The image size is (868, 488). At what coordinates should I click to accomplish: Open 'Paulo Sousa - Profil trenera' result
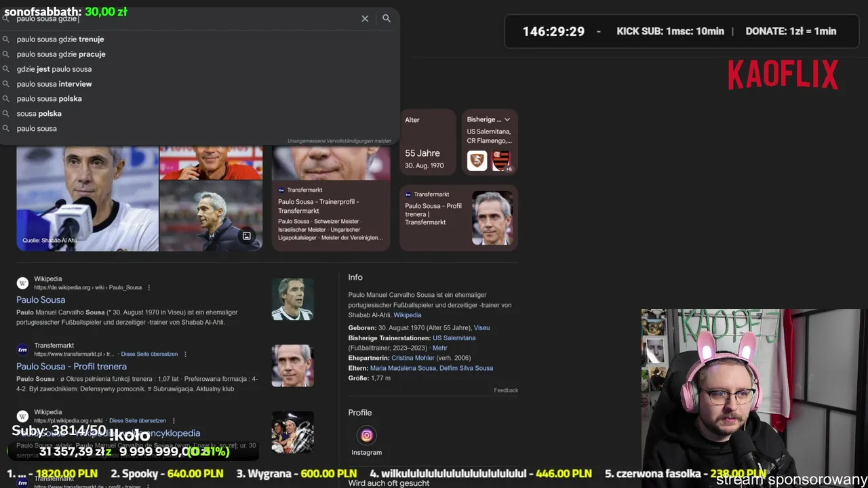[71, 367]
